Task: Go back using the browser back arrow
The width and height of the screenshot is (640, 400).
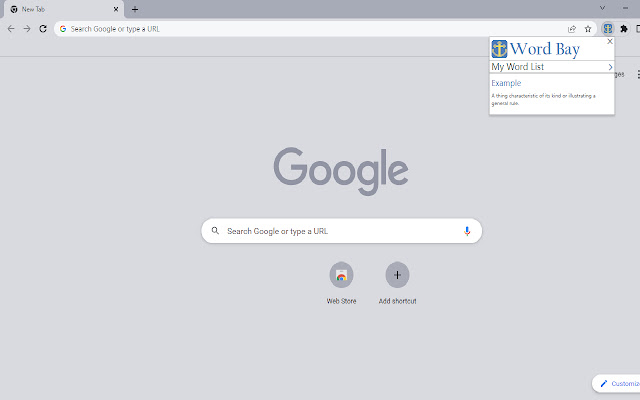Action: click(x=11, y=29)
